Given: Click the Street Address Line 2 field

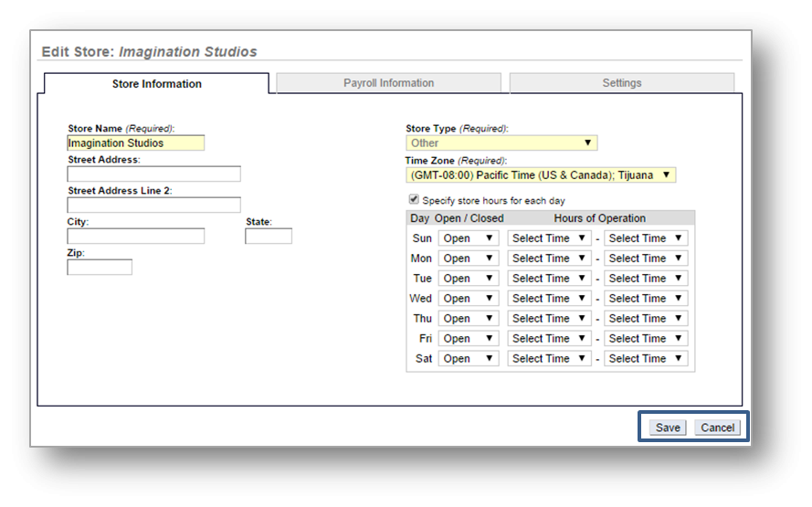Looking at the screenshot, I should pyautogui.click(x=153, y=205).
